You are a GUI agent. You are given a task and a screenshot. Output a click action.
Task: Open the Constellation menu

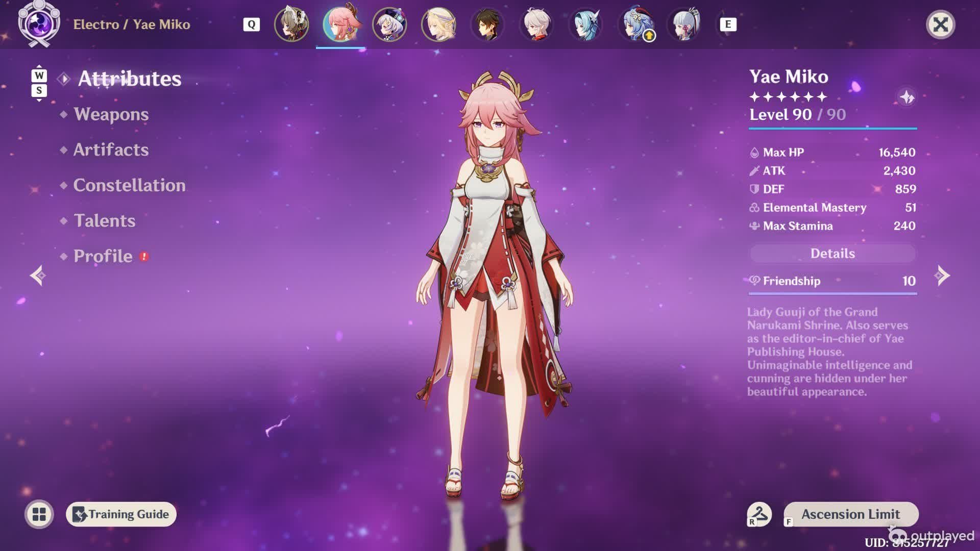tap(130, 185)
